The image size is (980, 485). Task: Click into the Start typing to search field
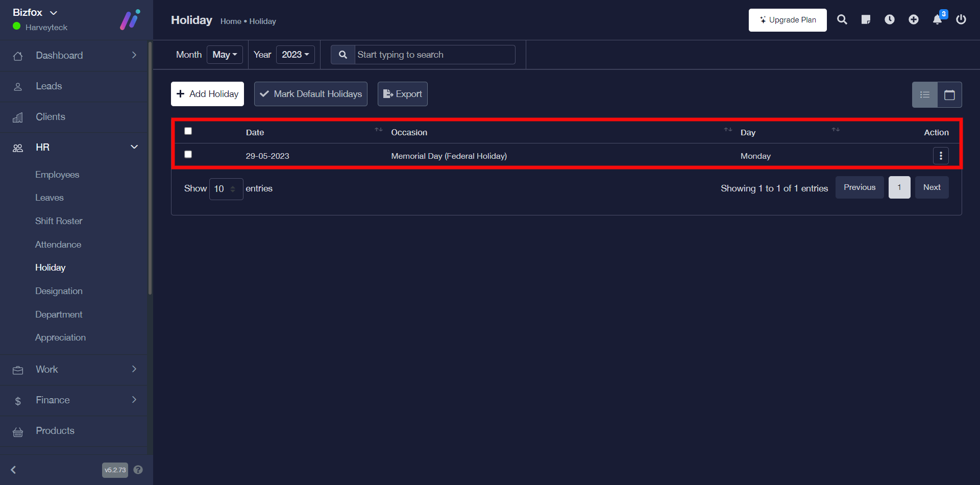pos(434,55)
